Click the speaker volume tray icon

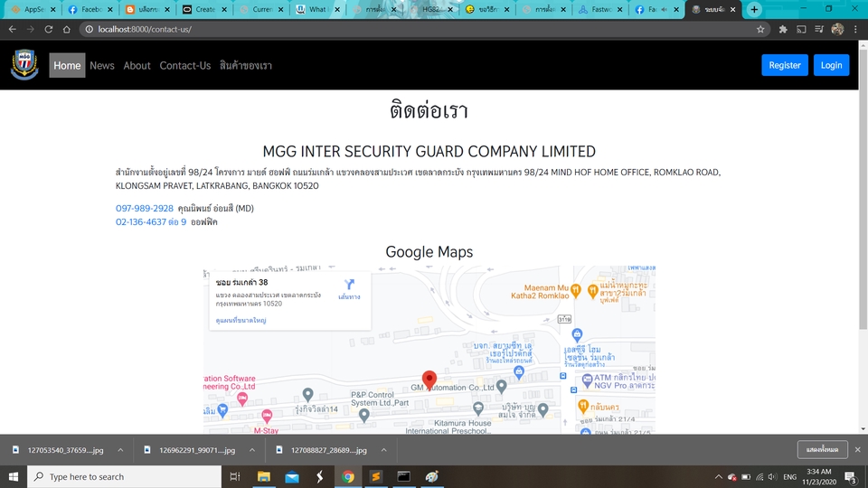(x=773, y=477)
